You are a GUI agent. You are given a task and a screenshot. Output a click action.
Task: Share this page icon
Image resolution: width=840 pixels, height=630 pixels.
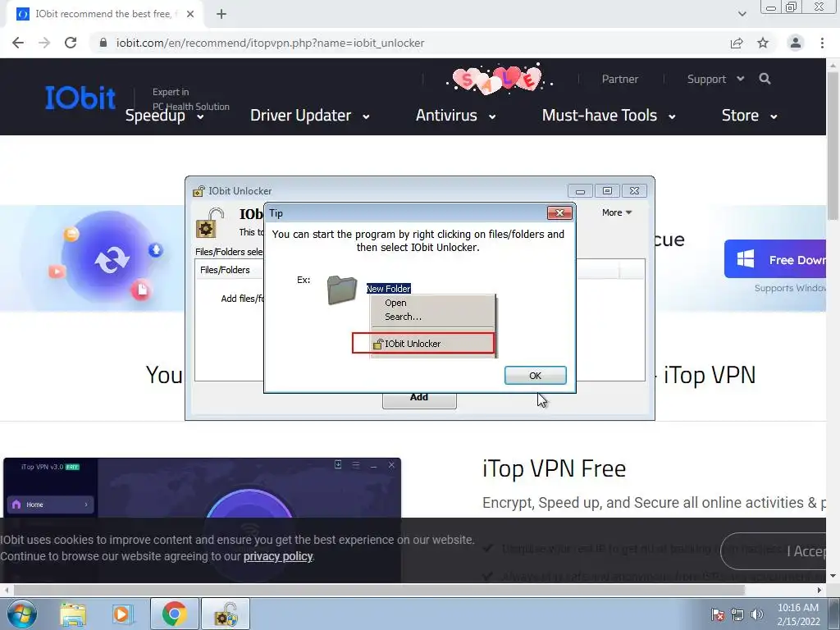coord(737,43)
